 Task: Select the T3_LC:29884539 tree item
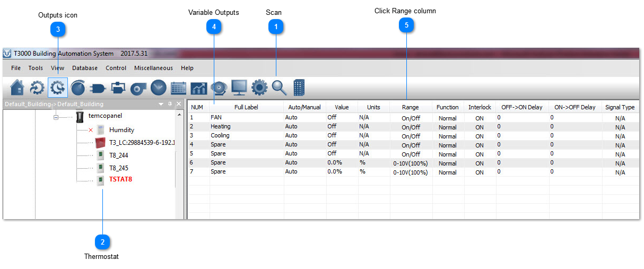tap(142, 143)
